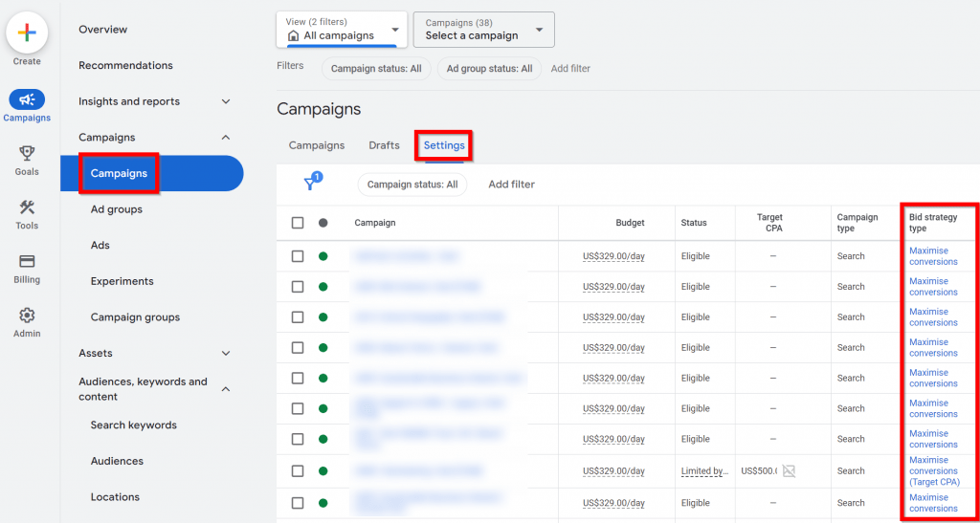This screenshot has width=980, height=523.
Task: Open Ads in sidebar
Action: tap(100, 246)
